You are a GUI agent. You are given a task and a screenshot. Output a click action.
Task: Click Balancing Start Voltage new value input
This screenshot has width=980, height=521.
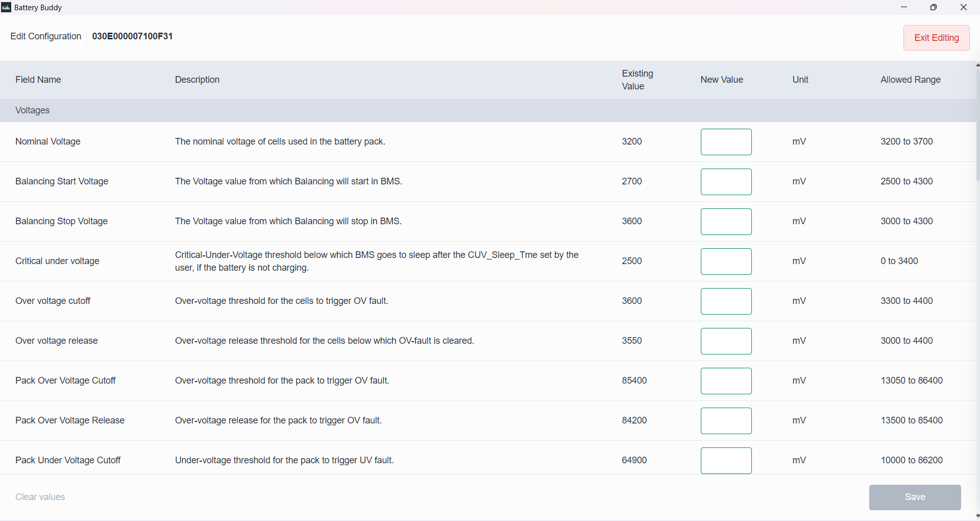pos(726,182)
